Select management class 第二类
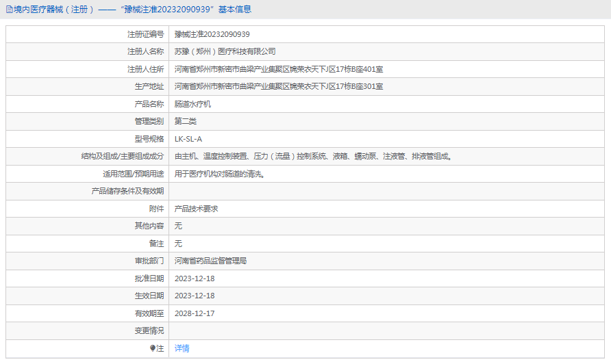The image size is (611, 364). click(186, 121)
